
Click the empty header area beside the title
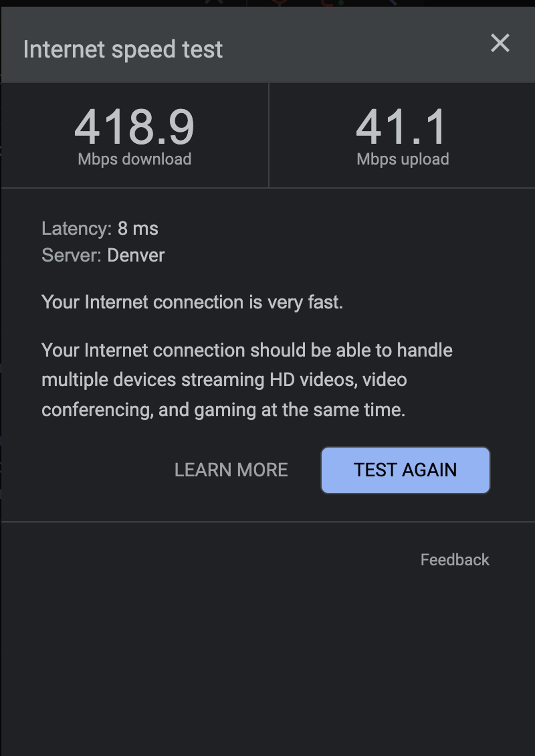pos(355,46)
